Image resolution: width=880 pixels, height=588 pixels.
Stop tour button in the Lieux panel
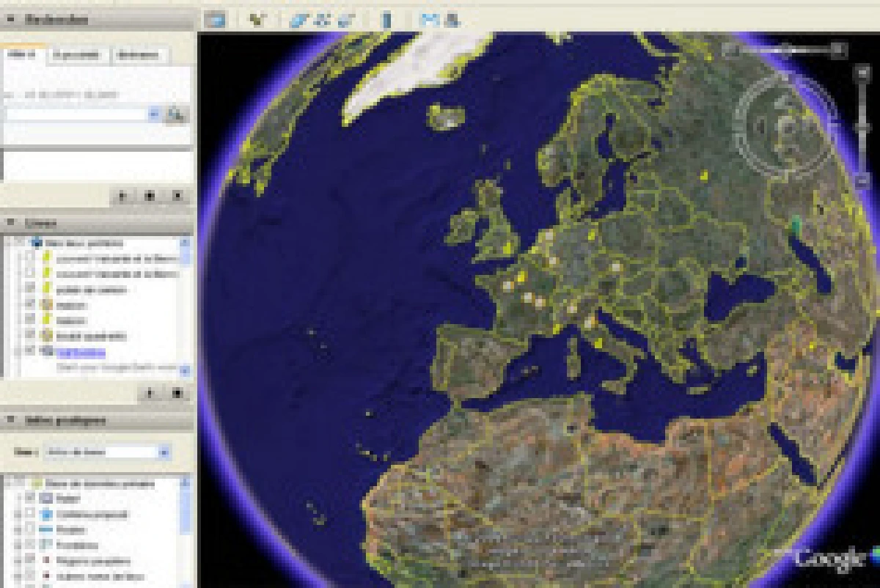[x=177, y=394]
